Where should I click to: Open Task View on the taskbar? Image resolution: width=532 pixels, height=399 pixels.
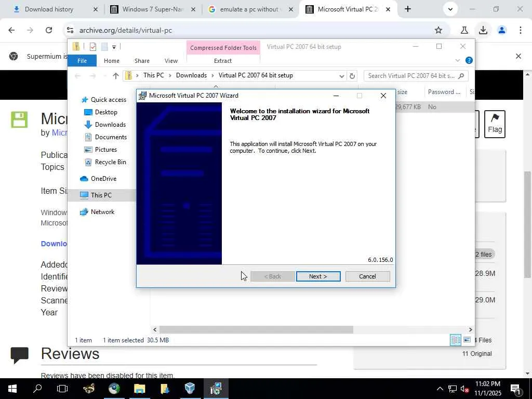pyautogui.click(x=62, y=389)
